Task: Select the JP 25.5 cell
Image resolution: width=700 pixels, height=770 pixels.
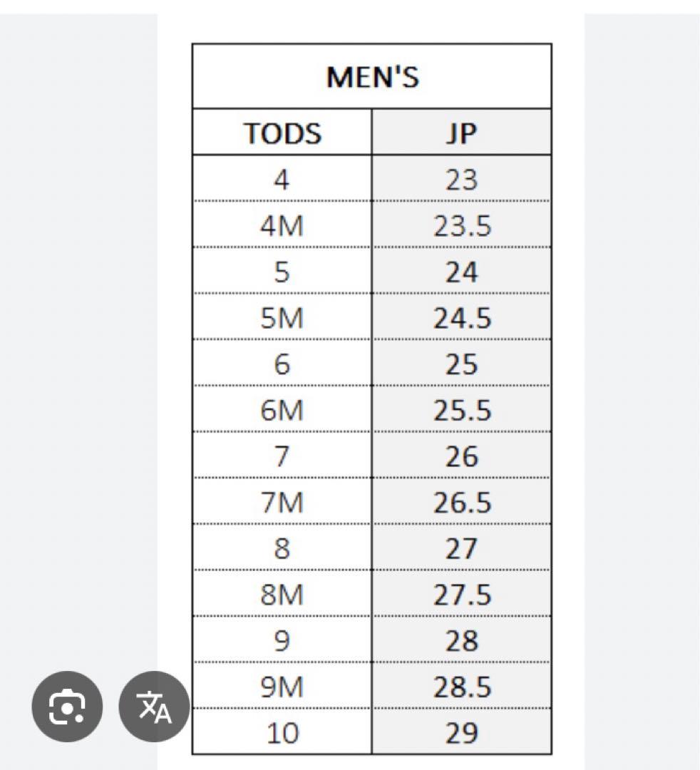Action: coord(461,411)
